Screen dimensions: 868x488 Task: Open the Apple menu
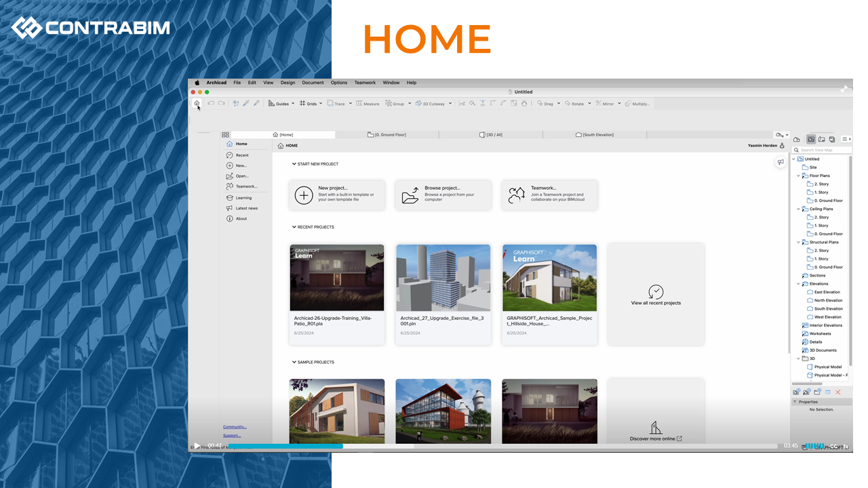(197, 83)
